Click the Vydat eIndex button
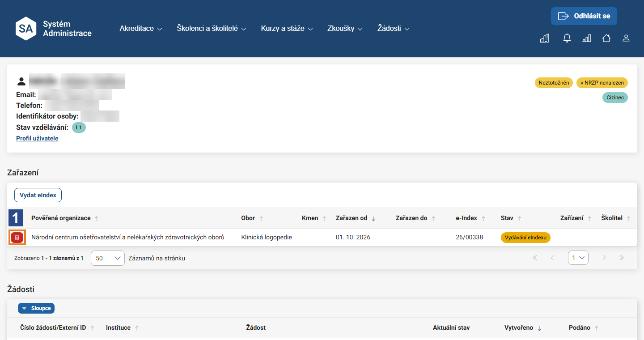This screenshot has width=644, height=340. pyautogui.click(x=38, y=195)
